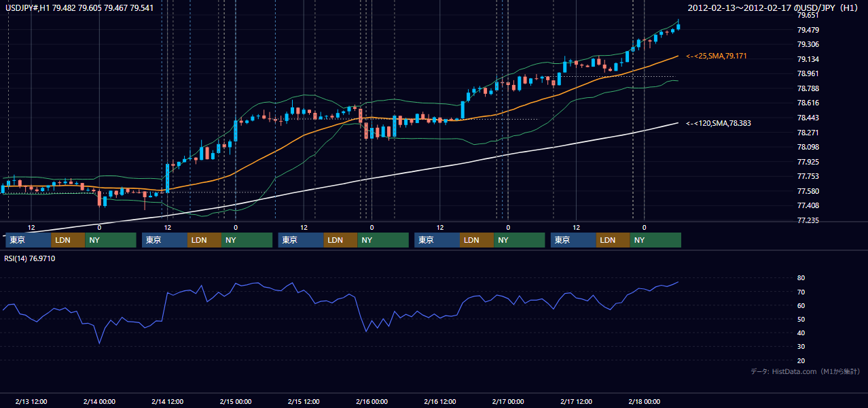This screenshot has width=868, height=408.
Task: Click the HistData.com data source credit
Action: [806, 371]
